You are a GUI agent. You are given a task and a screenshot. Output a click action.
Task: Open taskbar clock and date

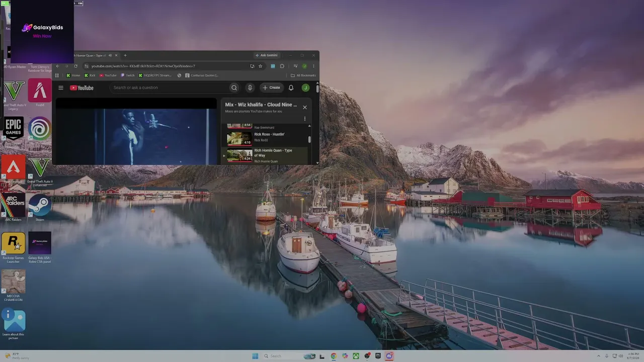point(633,356)
